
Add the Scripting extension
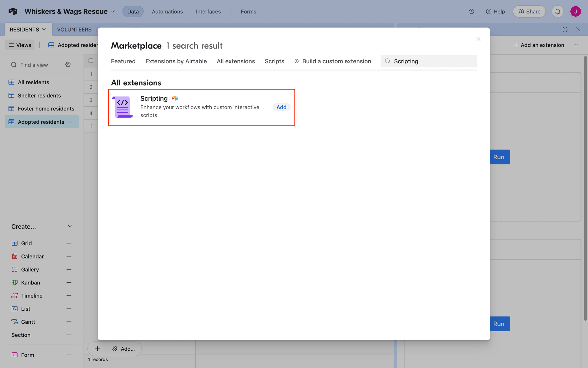coord(281,107)
